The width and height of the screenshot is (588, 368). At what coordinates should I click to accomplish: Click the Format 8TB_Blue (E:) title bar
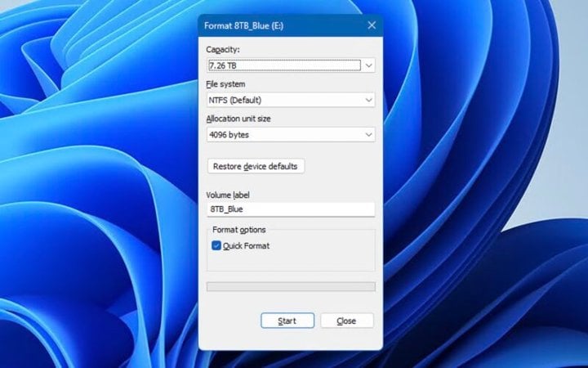click(243, 25)
